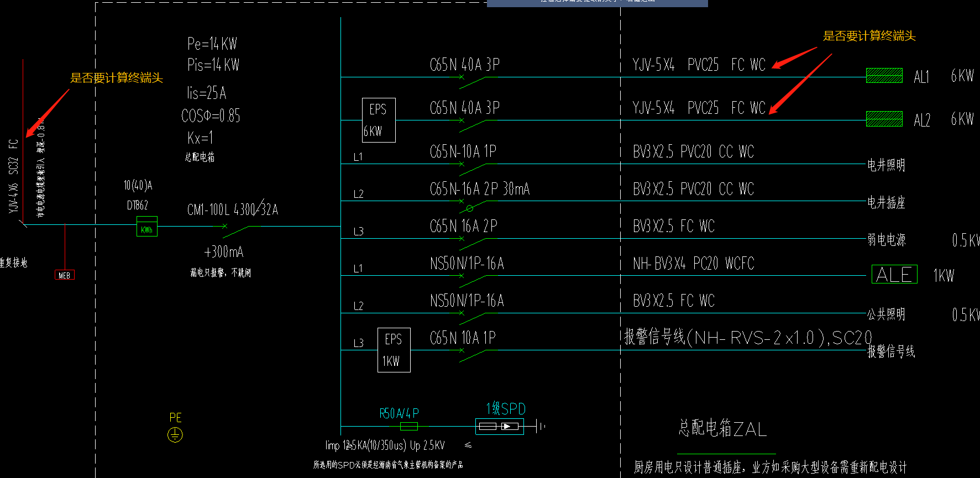The height and width of the screenshot is (478, 980).
Task: Select NH-BV3X4 PC20 WCFC cable text
Action: (x=694, y=264)
